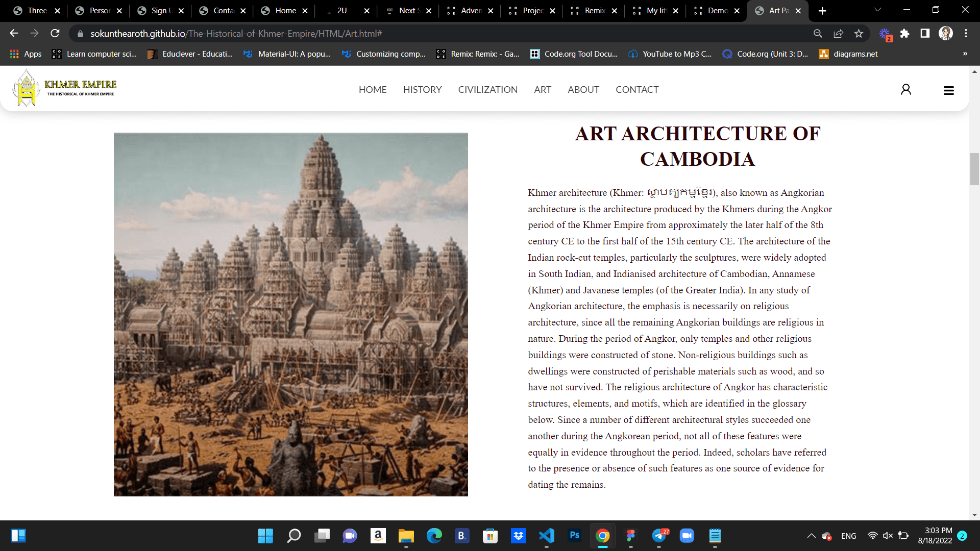Image resolution: width=980 pixels, height=551 pixels.
Task: Open the volume muted tray icon
Action: click(888, 536)
